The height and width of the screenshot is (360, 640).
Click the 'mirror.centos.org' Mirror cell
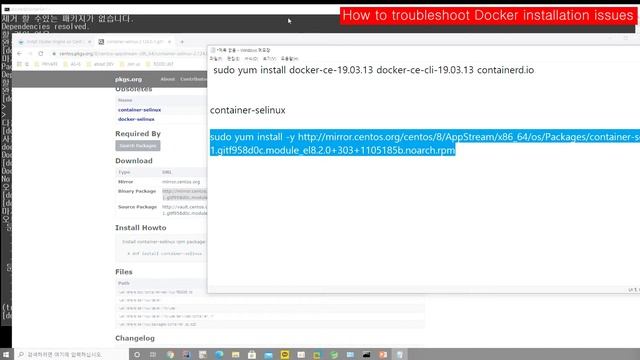pyautogui.click(x=181, y=182)
